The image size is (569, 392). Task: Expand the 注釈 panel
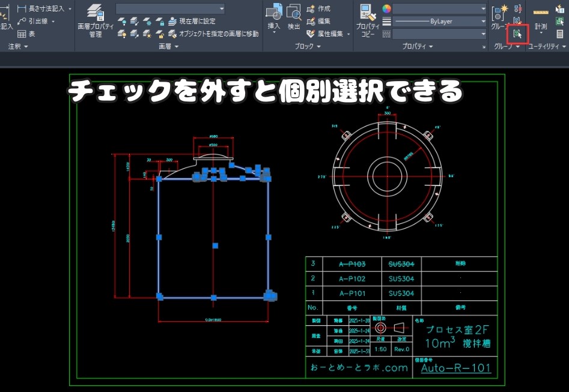(18, 46)
